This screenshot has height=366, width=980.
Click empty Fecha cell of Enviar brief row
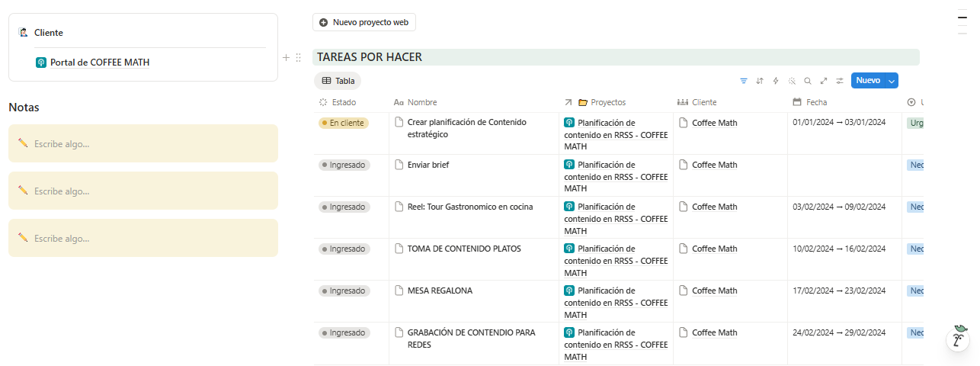[x=844, y=175]
